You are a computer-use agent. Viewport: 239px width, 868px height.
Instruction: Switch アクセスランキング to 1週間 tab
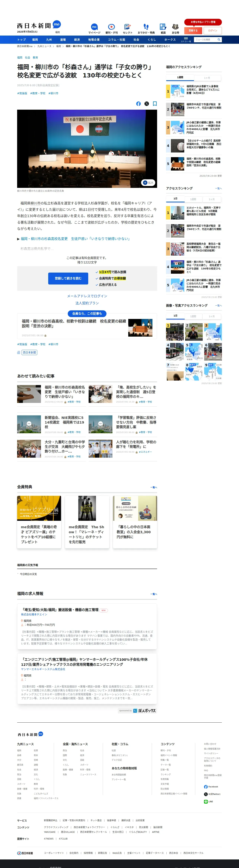(x=193, y=199)
